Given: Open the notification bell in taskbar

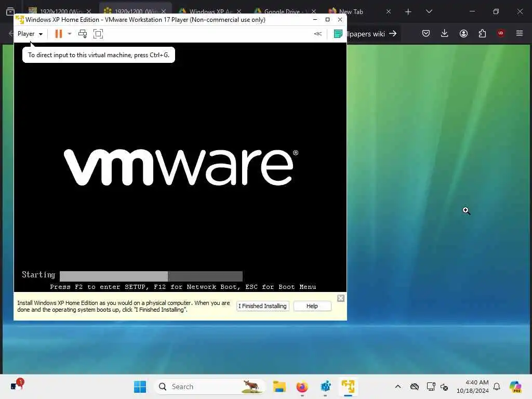Looking at the screenshot, I should 497,387.
